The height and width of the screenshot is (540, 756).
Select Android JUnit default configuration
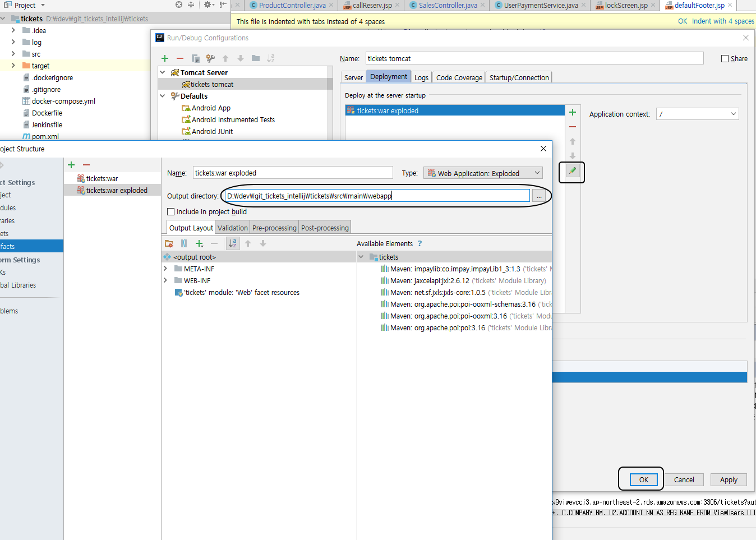tap(212, 131)
